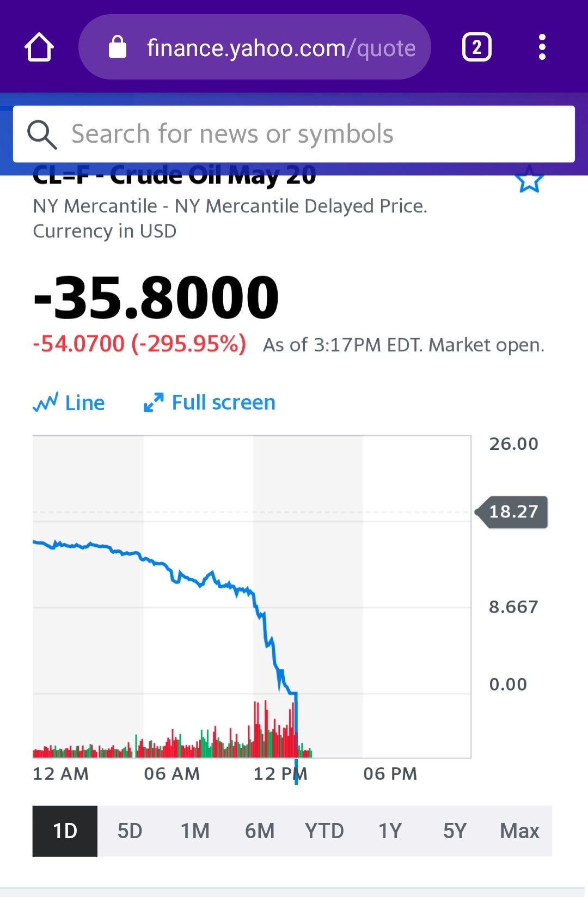The width and height of the screenshot is (588, 897).
Task: Click the blue time marker on chart axis
Action: pyautogui.click(x=296, y=772)
